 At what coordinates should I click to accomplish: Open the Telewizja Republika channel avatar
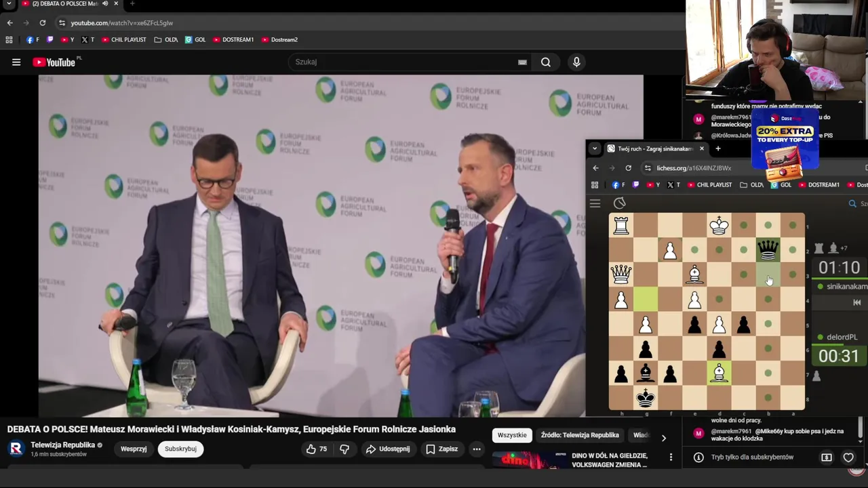coord(16,449)
